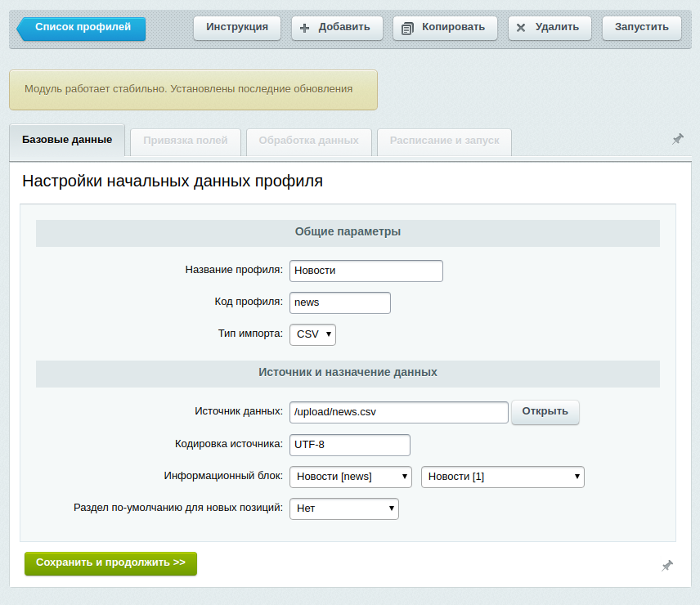Screen dimensions: 700x605
Task: Click the pin icon beside the tabs
Action: pos(678,139)
